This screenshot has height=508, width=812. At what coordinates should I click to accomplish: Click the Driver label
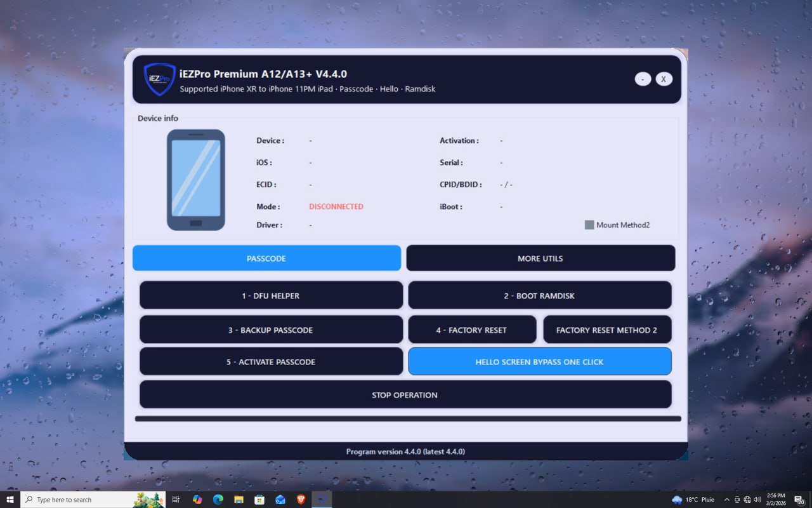pyautogui.click(x=270, y=225)
